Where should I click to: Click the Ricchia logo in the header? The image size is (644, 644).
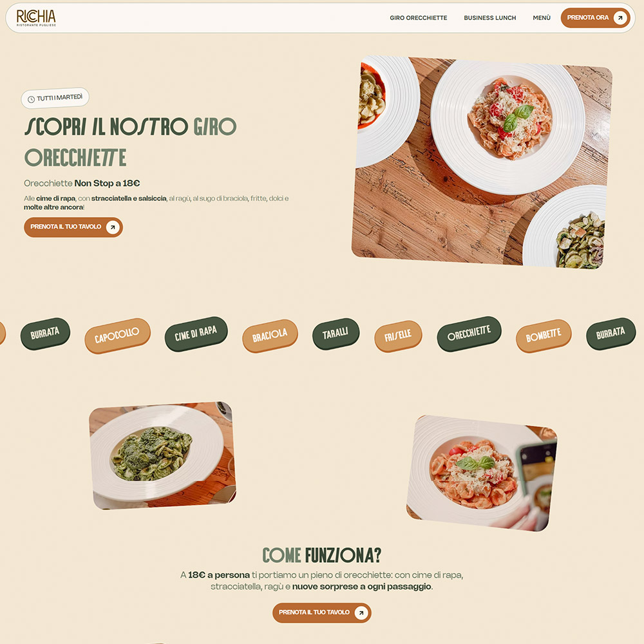36,17
